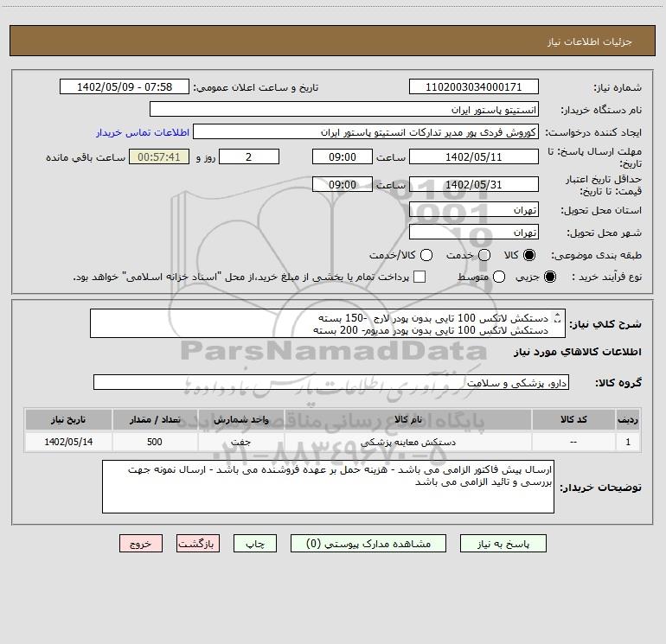Click the delivery city field تهران
Viewport: 666px width, 644px height.
[x=474, y=232]
